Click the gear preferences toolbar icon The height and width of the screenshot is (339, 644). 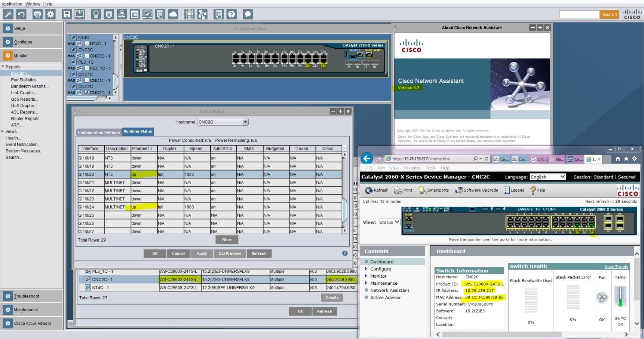click(x=50, y=14)
